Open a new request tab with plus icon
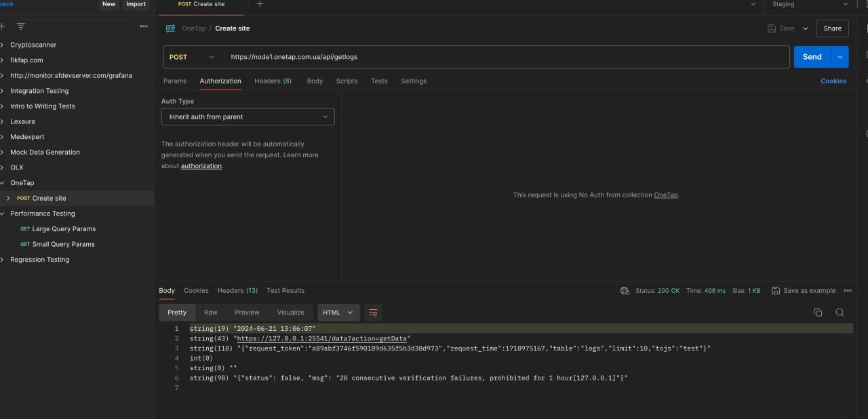The height and width of the screenshot is (419, 868). click(260, 4)
